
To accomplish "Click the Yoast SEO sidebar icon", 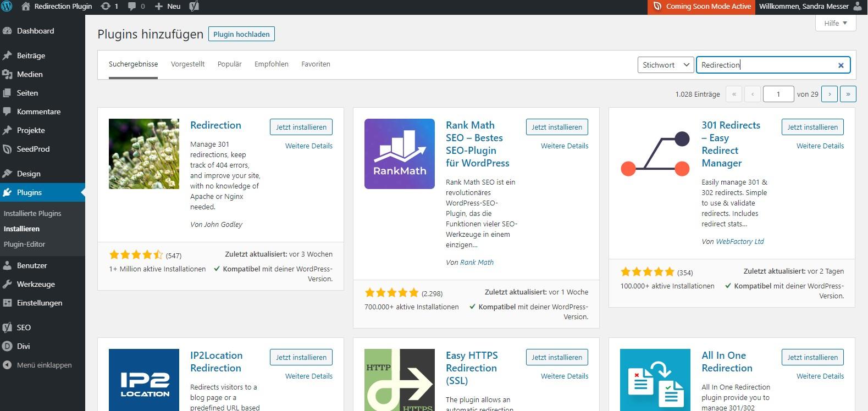I will pos(7,327).
